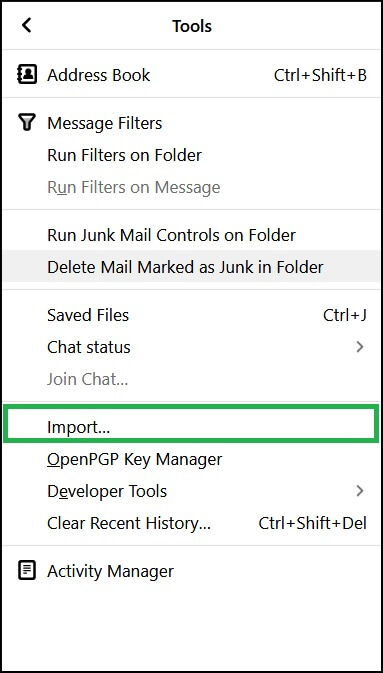Select Delete Mail Marked as Junk in Folder
The height and width of the screenshot is (673, 383).
point(192,267)
